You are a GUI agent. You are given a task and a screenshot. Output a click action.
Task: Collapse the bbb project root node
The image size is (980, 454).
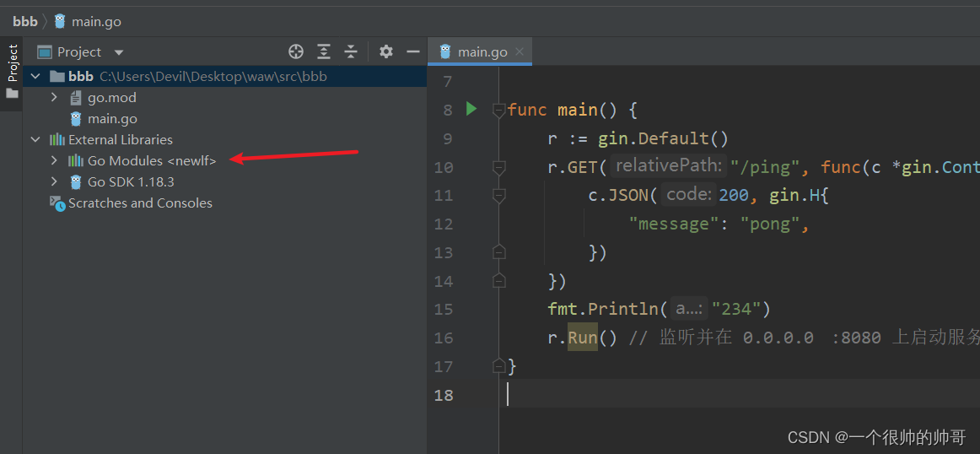[35, 76]
